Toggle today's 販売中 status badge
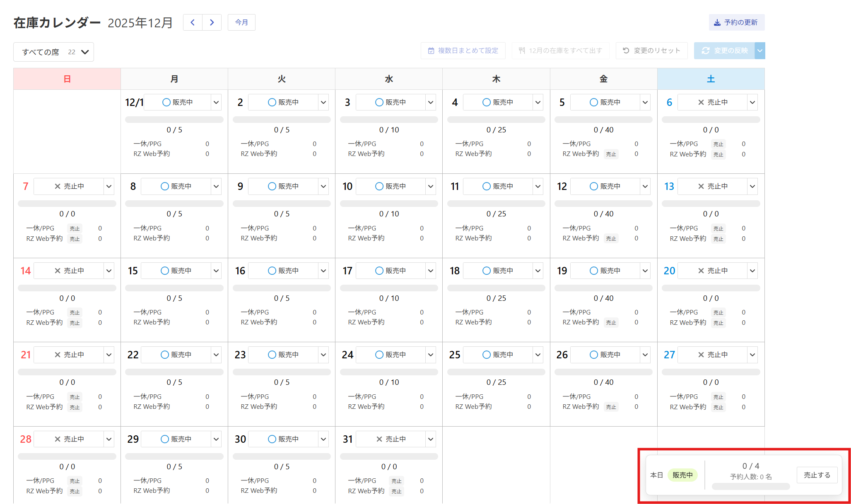The height and width of the screenshot is (504, 851). pos(682,475)
